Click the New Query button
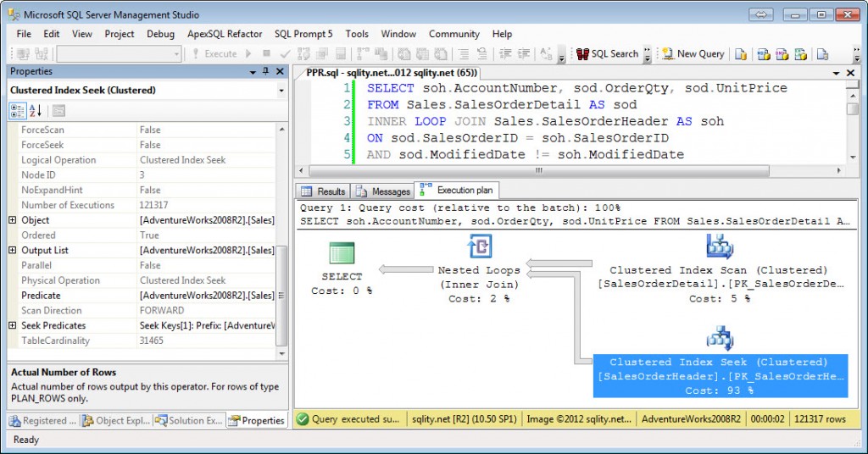Image resolution: width=868 pixels, height=454 pixels. pyautogui.click(x=693, y=54)
